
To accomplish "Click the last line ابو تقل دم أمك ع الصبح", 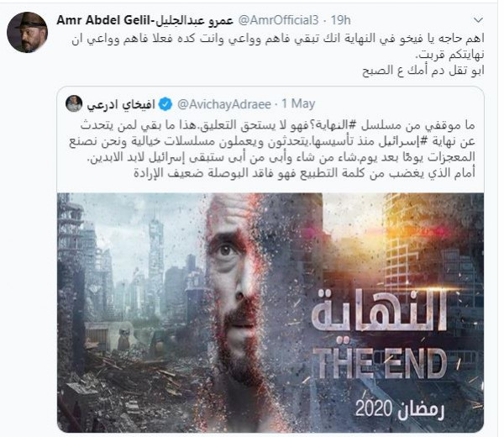I will coord(423,71).
